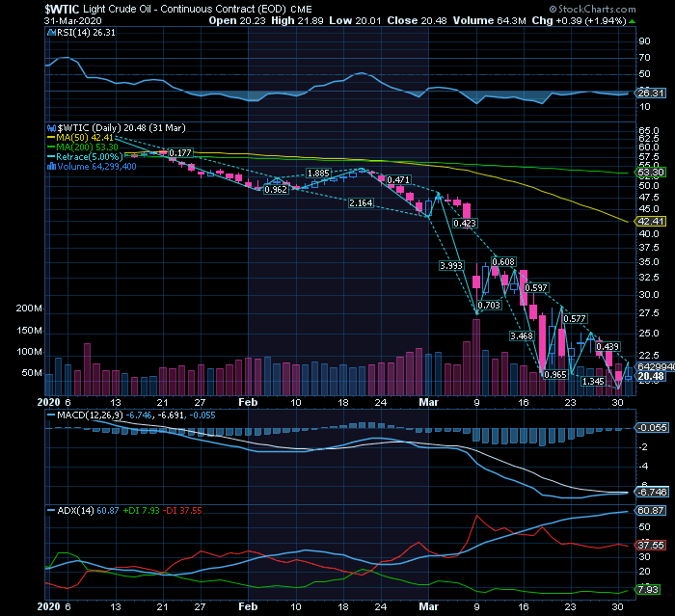Click the Volume 64,299,400 legend text

(96, 167)
